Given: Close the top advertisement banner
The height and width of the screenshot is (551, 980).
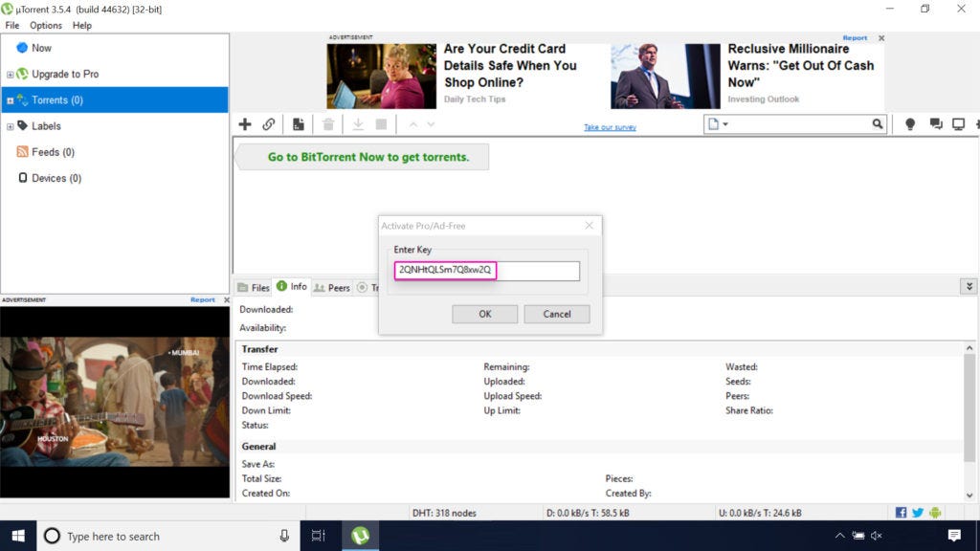Looking at the screenshot, I should coord(881,38).
